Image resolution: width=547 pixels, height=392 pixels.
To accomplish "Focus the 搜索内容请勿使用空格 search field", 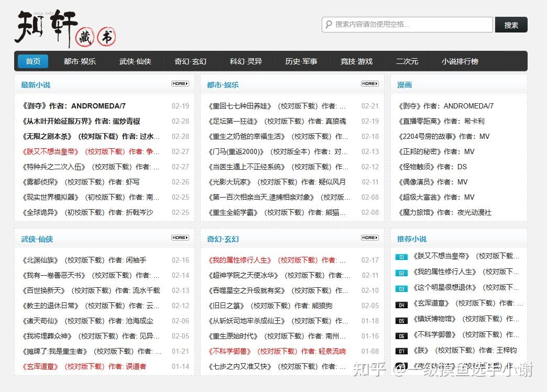I will click(407, 25).
